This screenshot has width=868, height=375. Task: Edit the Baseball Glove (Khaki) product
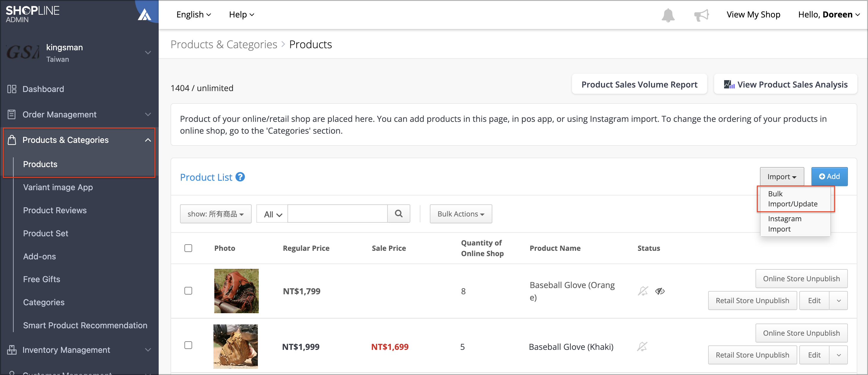pos(814,355)
